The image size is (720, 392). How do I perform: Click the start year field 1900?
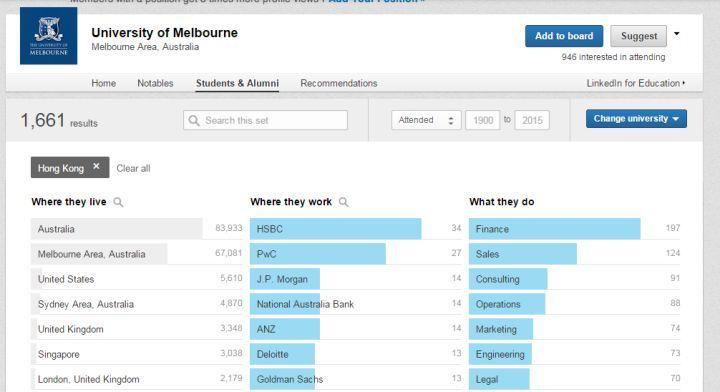pyautogui.click(x=483, y=120)
